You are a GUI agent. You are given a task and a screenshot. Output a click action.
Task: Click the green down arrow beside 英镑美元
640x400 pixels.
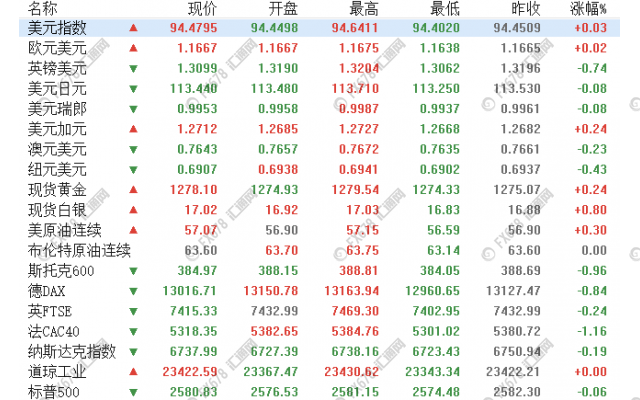pyautogui.click(x=133, y=69)
